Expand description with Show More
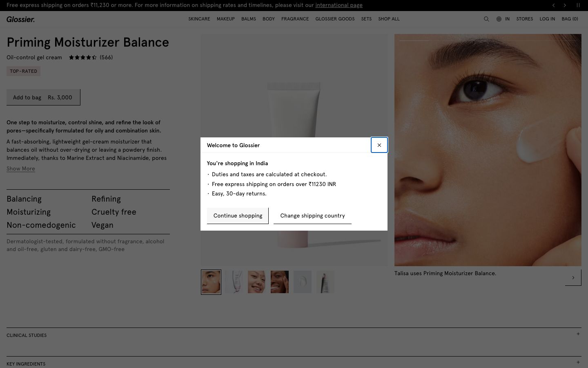This screenshot has width=588, height=368. pos(21,168)
